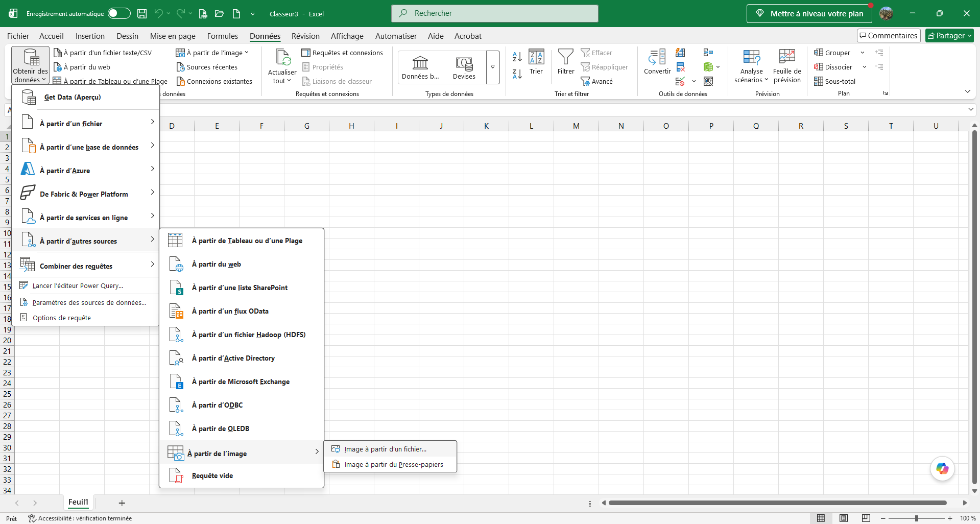Image resolution: width=980 pixels, height=524 pixels.
Task: Expand Combiner des requêtes submenu
Action: pyautogui.click(x=85, y=266)
